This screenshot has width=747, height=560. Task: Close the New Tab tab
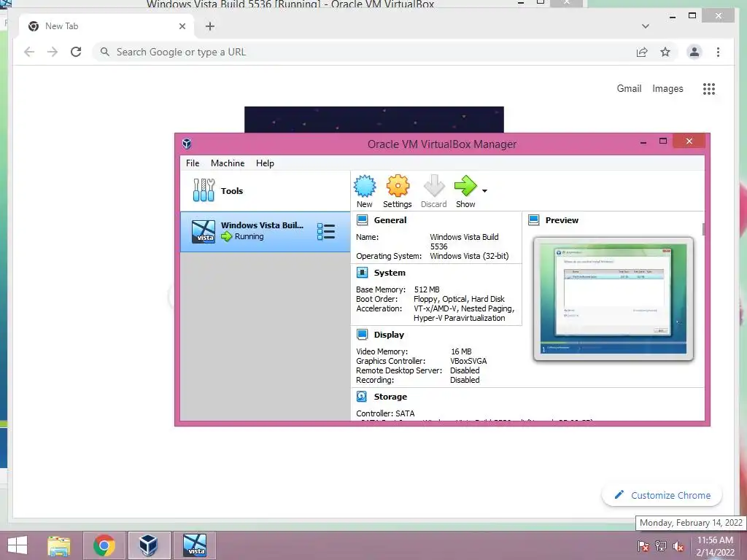pos(182,26)
